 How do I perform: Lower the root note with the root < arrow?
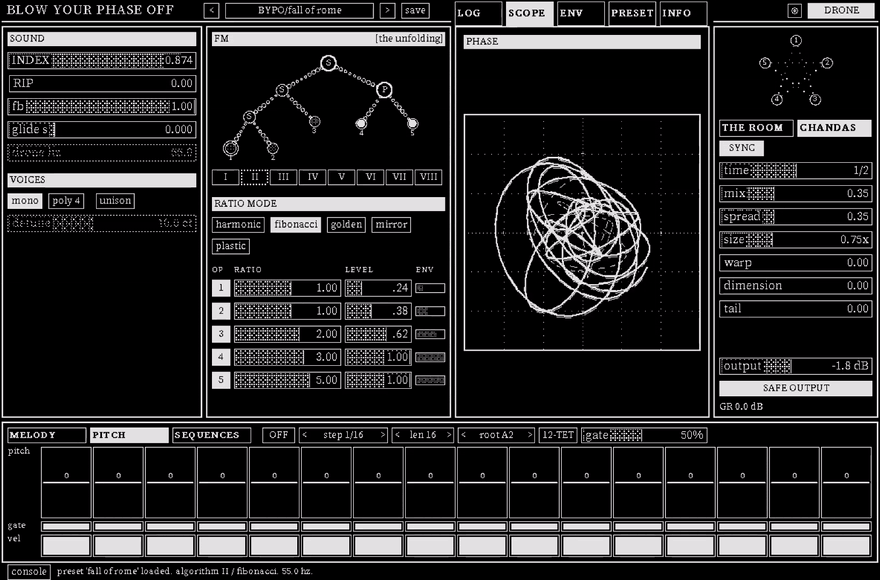click(463, 435)
